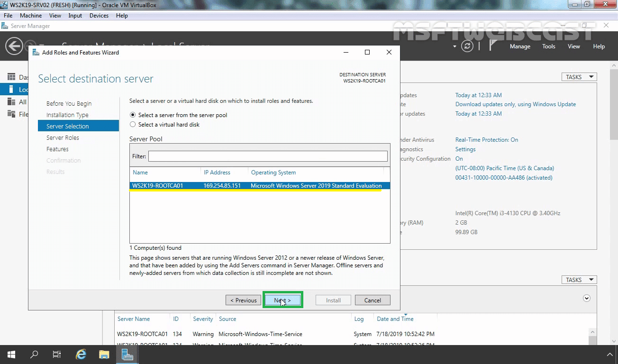Click the Server Manager back arrow icon
Image resolution: width=618 pixels, height=364 pixels.
14,46
